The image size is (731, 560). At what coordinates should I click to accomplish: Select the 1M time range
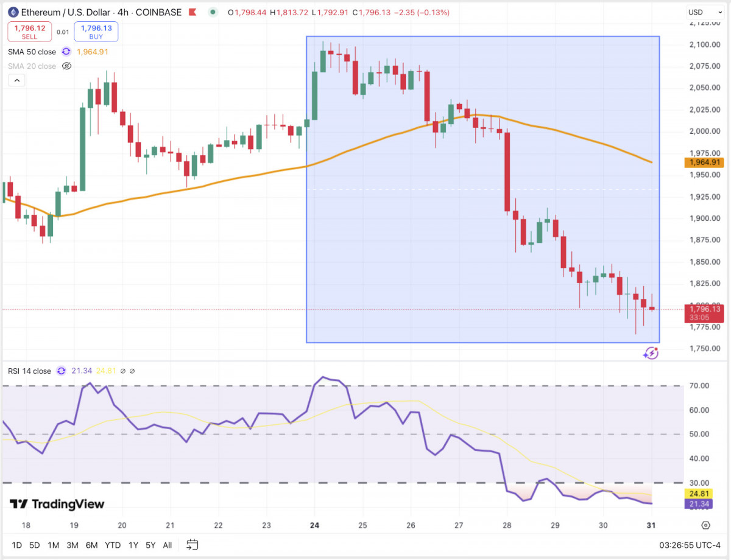click(53, 545)
